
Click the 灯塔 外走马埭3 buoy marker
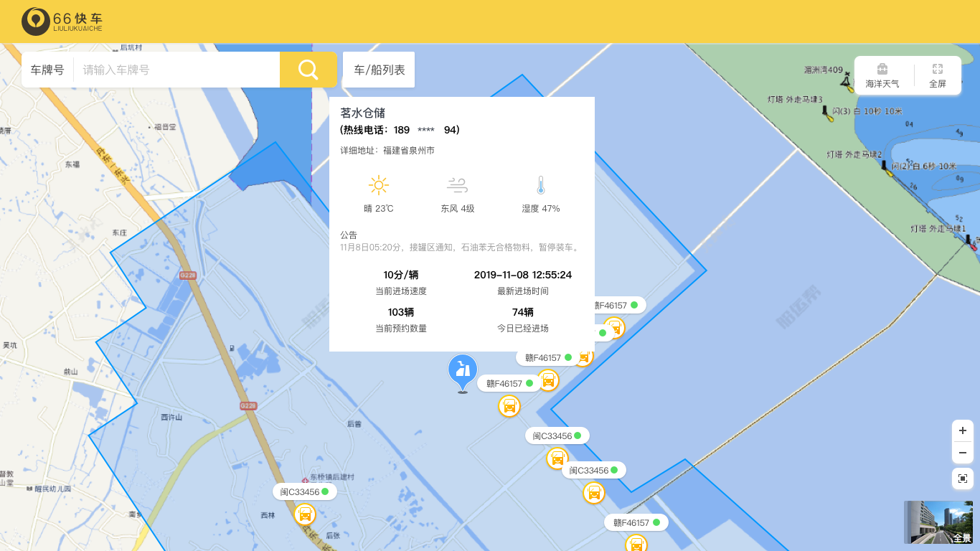(x=827, y=113)
